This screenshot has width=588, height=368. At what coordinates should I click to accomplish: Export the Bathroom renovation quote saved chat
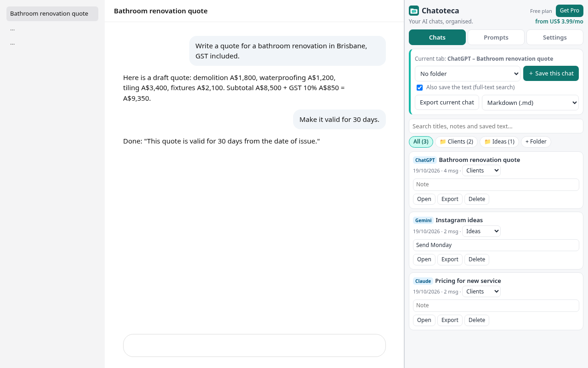(x=450, y=199)
